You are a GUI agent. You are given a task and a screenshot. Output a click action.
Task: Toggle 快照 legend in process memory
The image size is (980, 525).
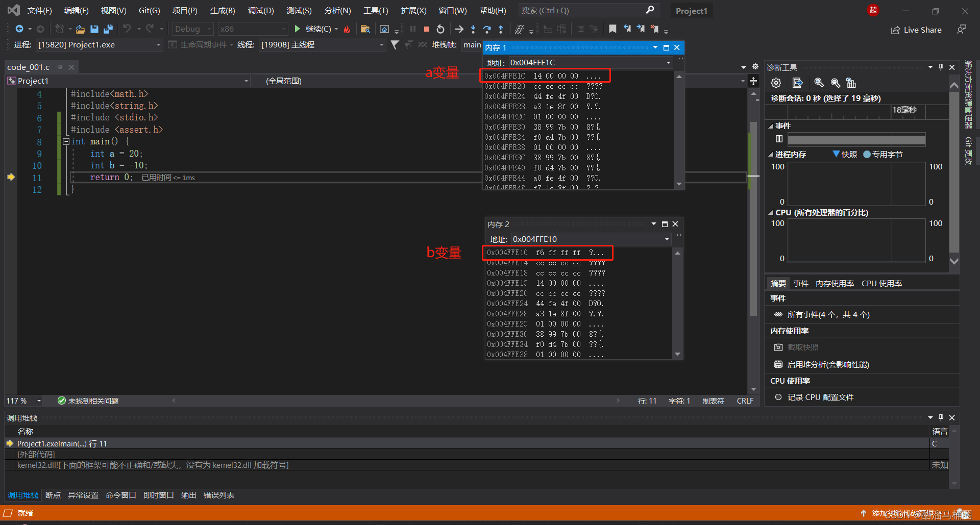tap(845, 154)
